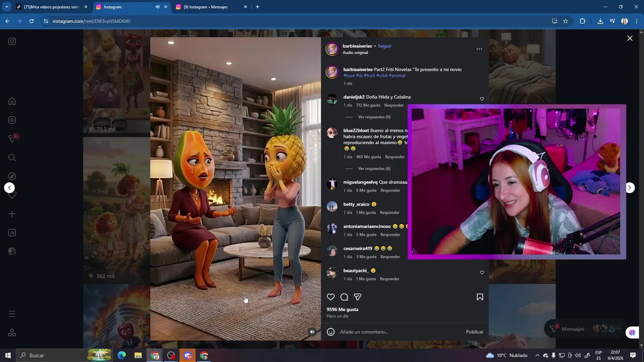This screenshot has width=644, height=362.
Task: Share the reel with the paper plane icon
Action: point(358,297)
